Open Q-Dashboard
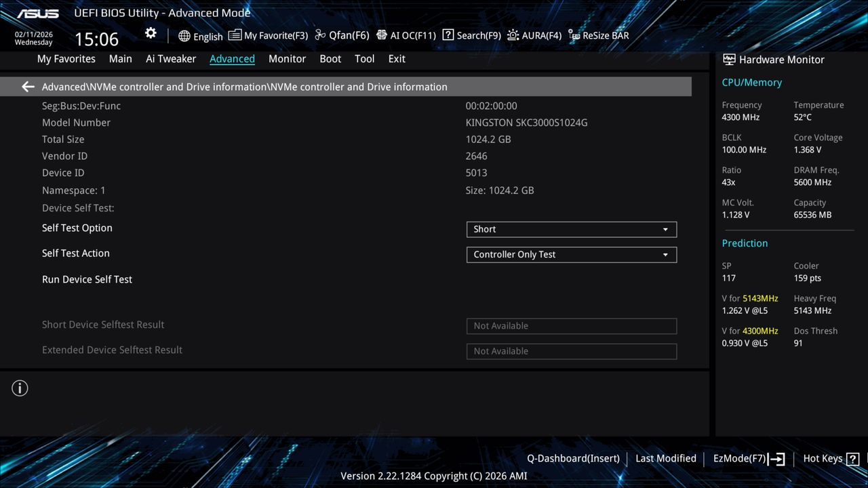The image size is (868, 488). click(573, 458)
